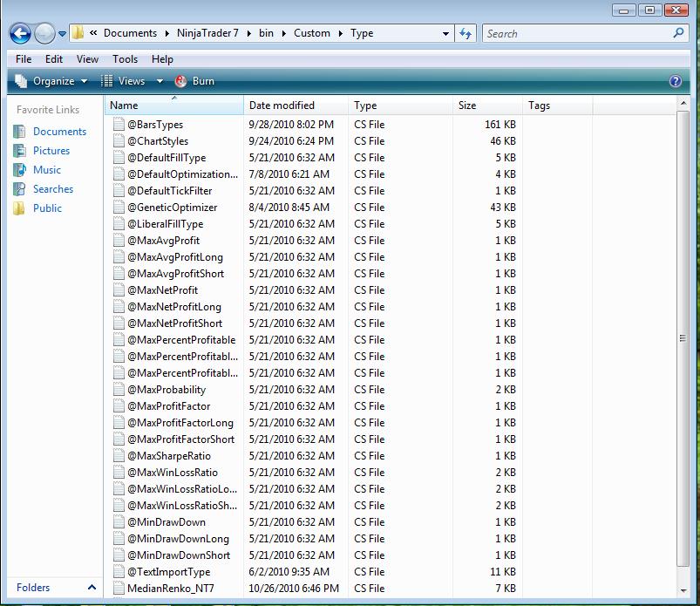Click the 161 KB size cell
This screenshot has height=606, width=700.
(x=500, y=124)
